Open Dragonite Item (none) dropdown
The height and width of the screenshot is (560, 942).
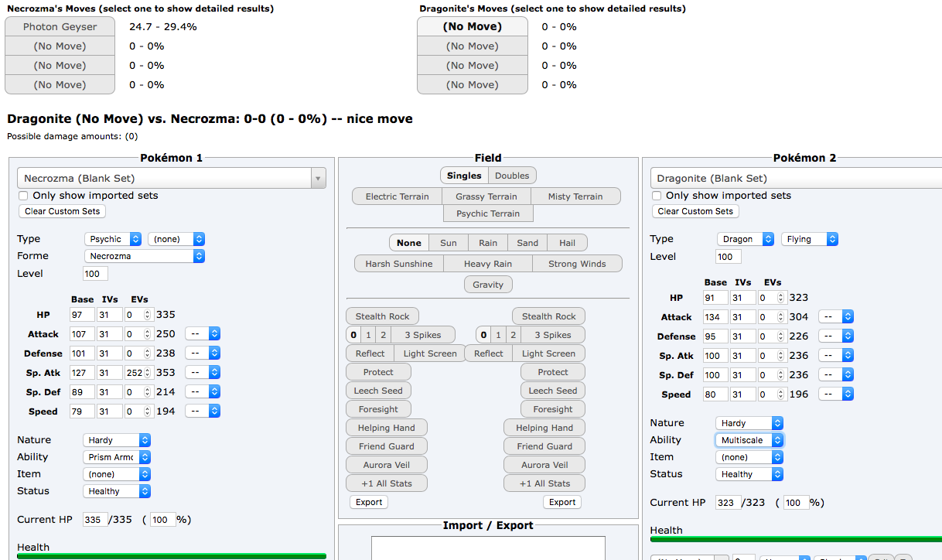pos(749,457)
